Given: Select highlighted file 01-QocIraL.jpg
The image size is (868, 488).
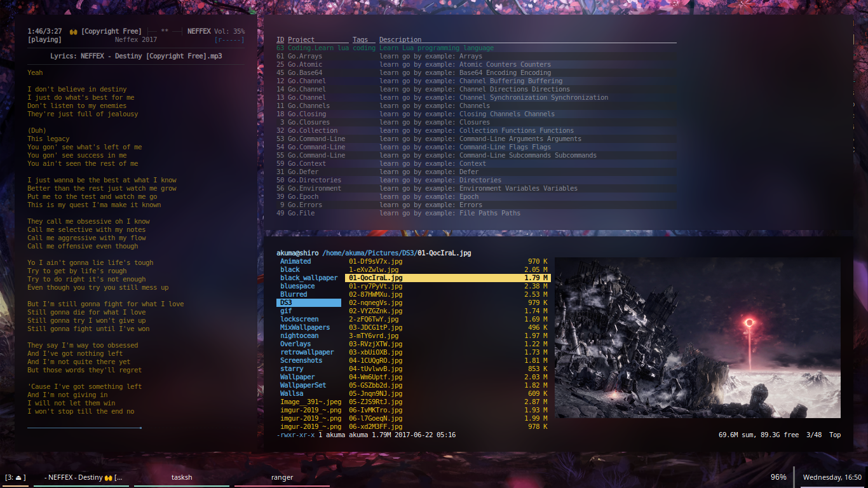Looking at the screenshot, I should (447, 278).
